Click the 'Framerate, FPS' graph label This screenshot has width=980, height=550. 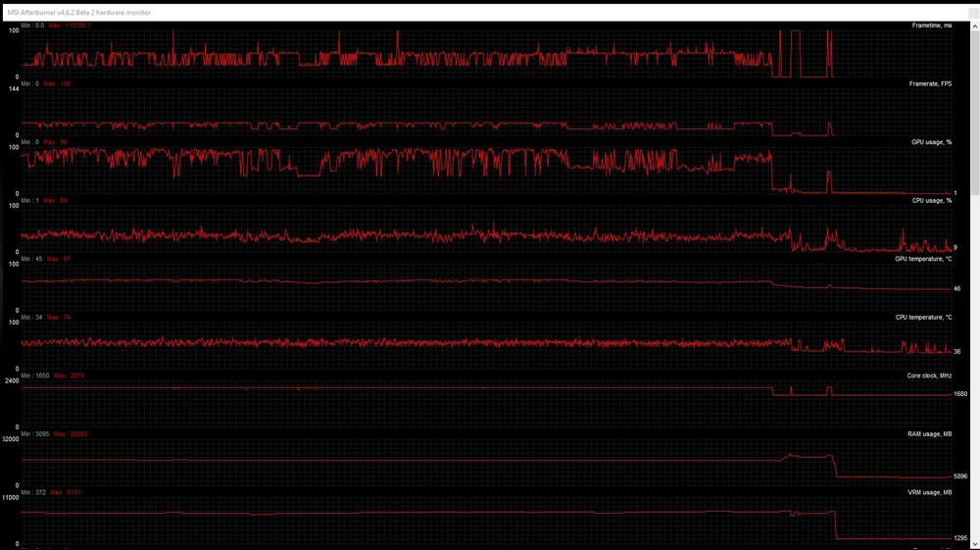[x=931, y=83]
